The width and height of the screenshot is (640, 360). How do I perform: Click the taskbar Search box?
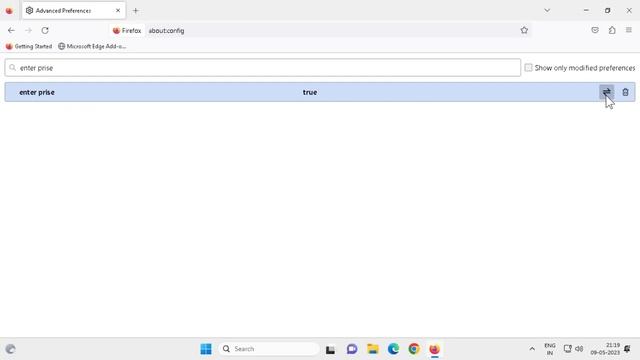click(x=269, y=349)
